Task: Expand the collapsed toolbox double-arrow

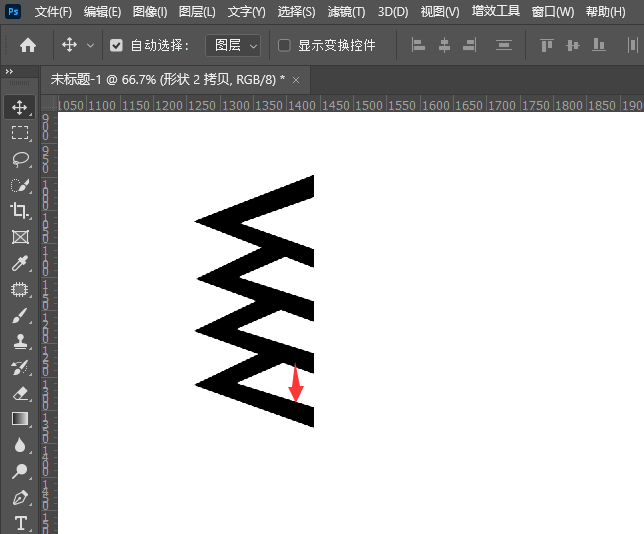Action: click(x=9, y=71)
